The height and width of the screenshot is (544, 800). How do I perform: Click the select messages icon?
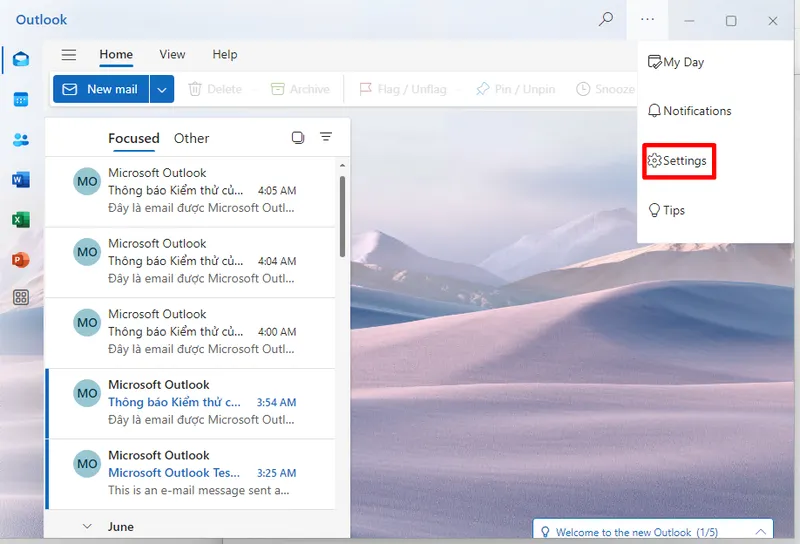click(298, 137)
